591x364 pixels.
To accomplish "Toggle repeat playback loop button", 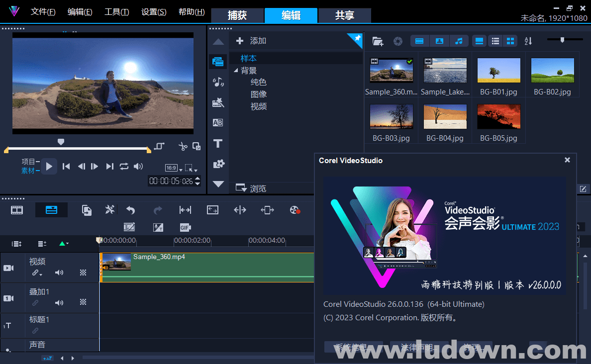I will (124, 166).
